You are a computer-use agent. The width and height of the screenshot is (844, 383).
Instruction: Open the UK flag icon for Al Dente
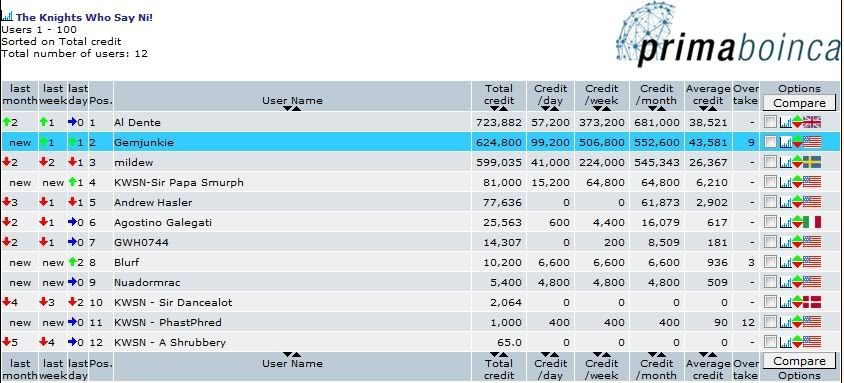[x=812, y=123]
